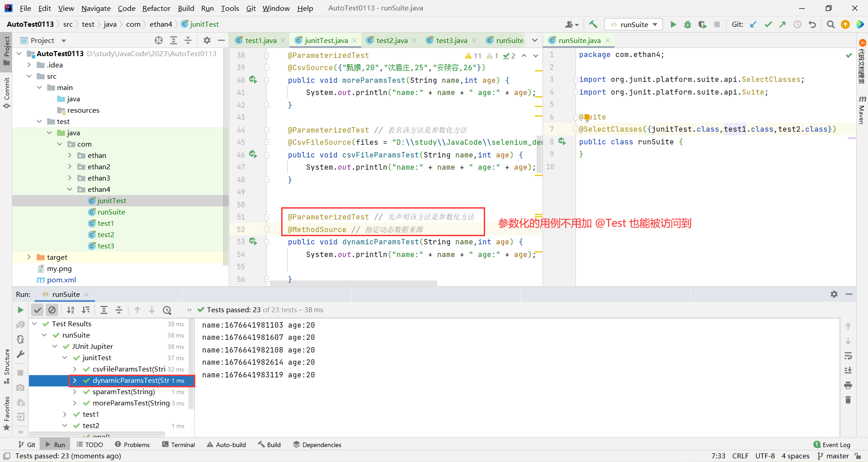This screenshot has height=462, width=868.
Task: Open the Maven side panel
Action: (x=862, y=110)
